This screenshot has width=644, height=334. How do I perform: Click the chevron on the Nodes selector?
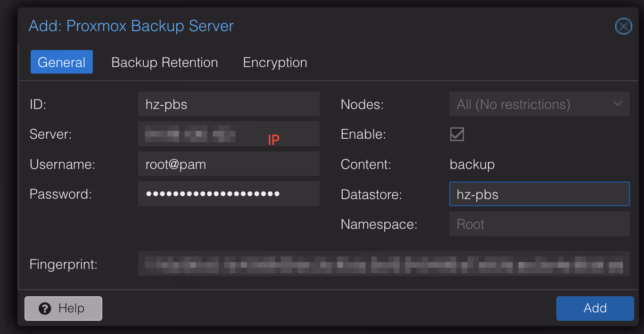618,104
